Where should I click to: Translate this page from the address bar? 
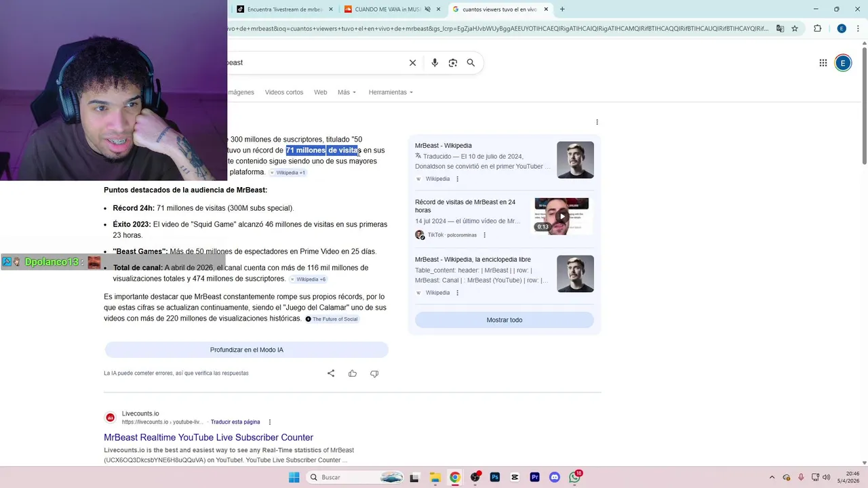point(780,28)
